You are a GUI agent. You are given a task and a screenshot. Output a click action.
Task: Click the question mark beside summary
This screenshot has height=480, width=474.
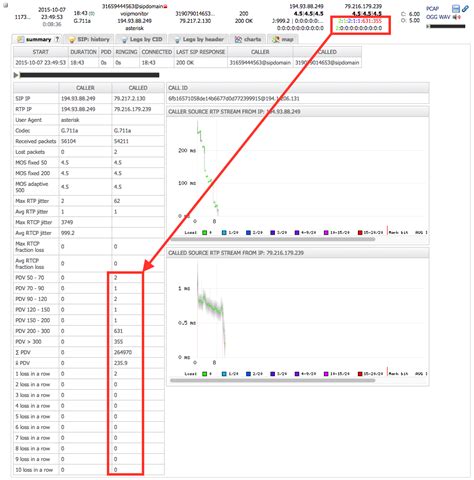click(57, 39)
